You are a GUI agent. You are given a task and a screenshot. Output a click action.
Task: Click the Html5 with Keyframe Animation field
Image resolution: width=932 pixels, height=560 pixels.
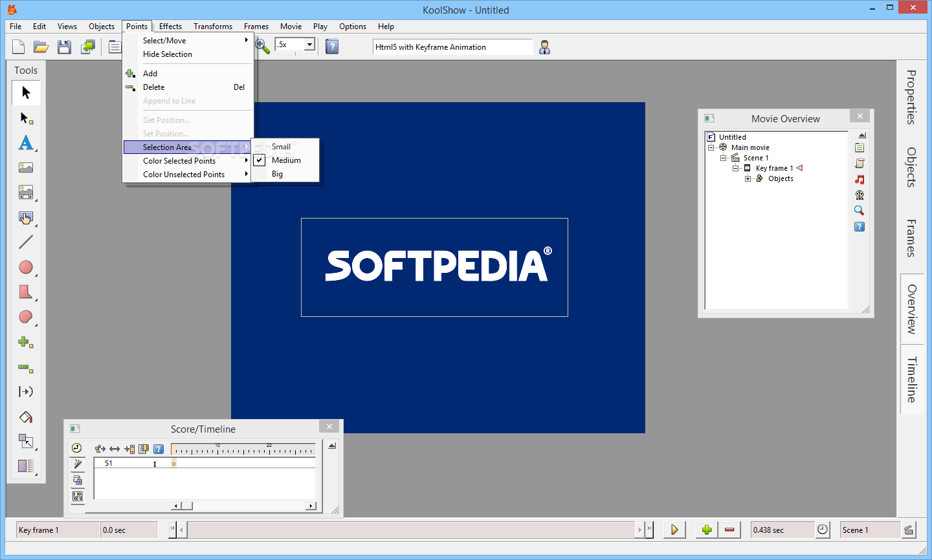tap(452, 47)
